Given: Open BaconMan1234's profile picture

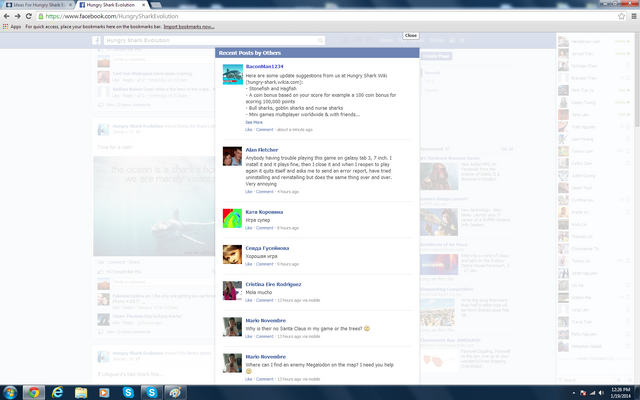Looking at the screenshot, I should click(x=233, y=74).
